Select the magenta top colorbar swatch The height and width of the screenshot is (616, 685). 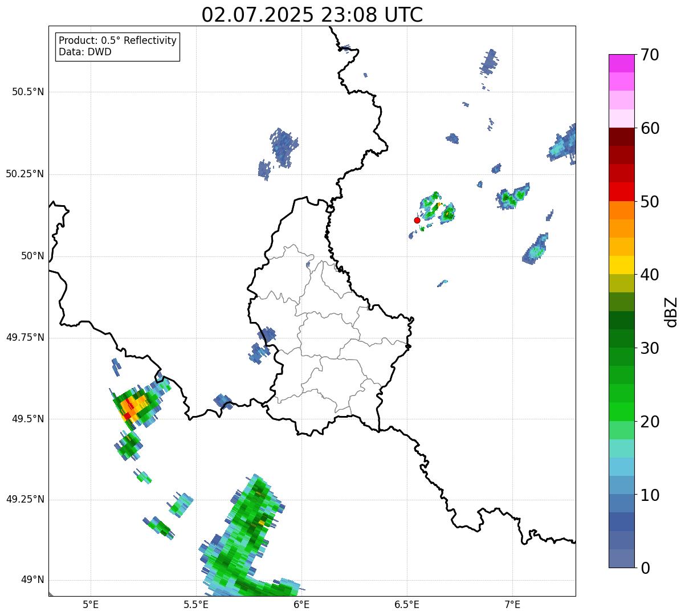click(622, 63)
